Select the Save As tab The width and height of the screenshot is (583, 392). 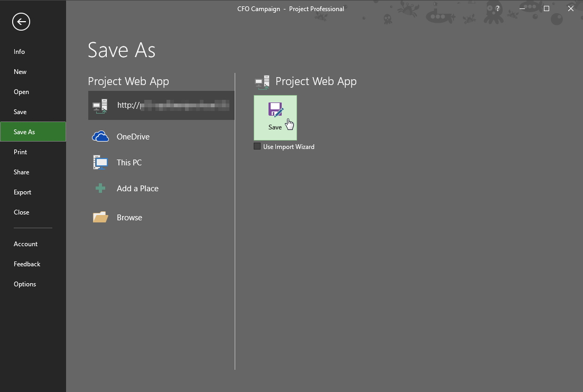(x=33, y=132)
